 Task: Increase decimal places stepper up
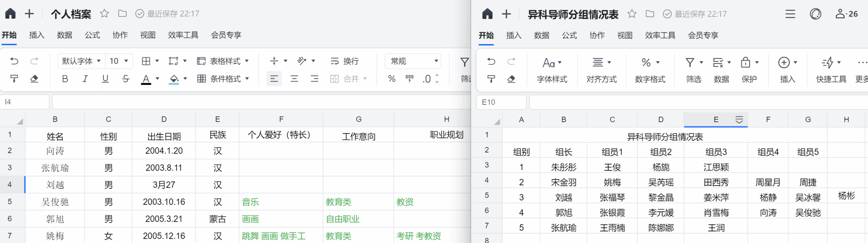437,76
